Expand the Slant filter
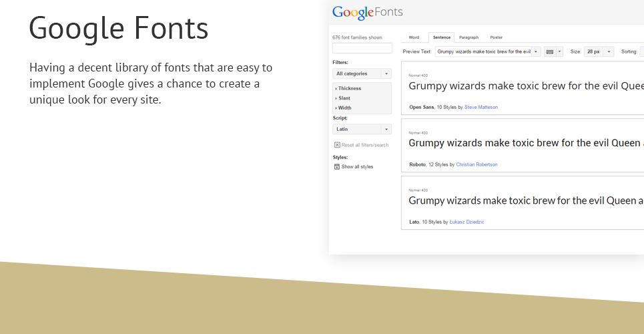Viewport: 644px width, 334px height. (342, 98)
